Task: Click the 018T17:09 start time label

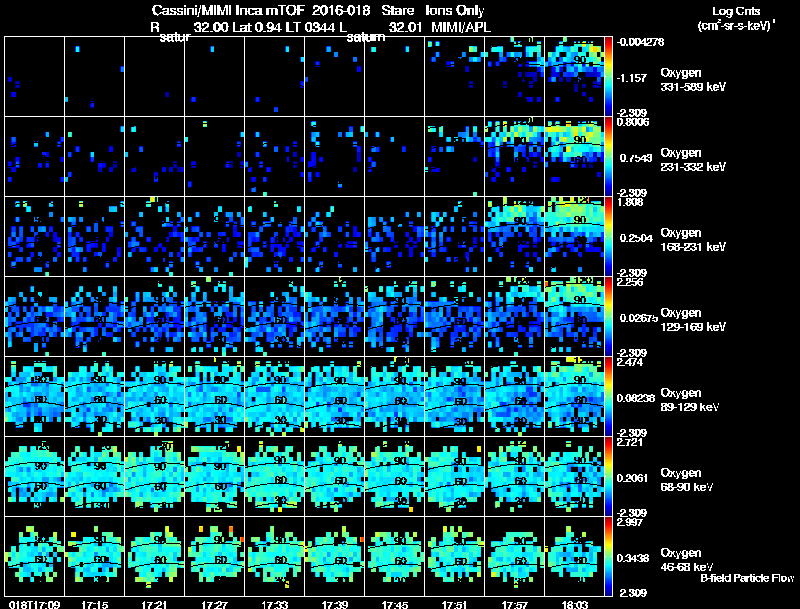Action: pos(34,604)
